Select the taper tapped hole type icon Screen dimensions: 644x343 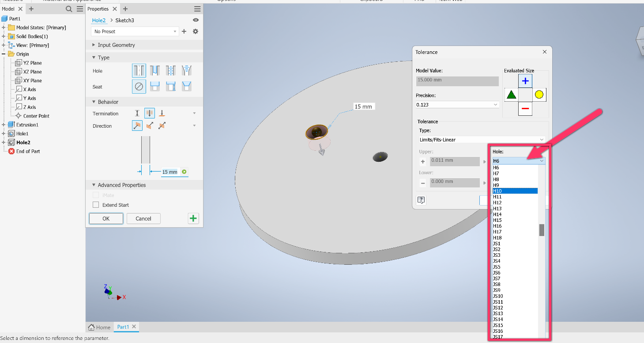[x=186, y=71]
